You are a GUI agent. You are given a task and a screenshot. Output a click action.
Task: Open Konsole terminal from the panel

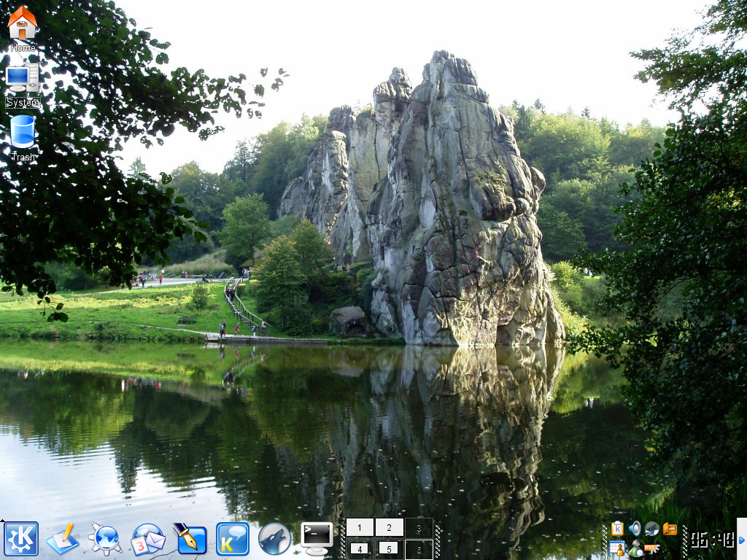pos(315,538)
